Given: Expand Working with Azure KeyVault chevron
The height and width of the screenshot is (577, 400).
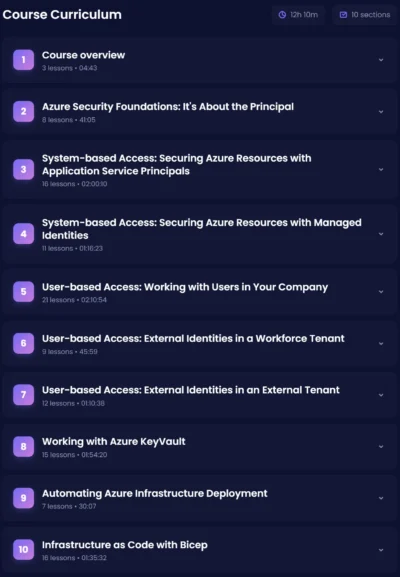Looking at the screenshot, I should coord(381,447).
